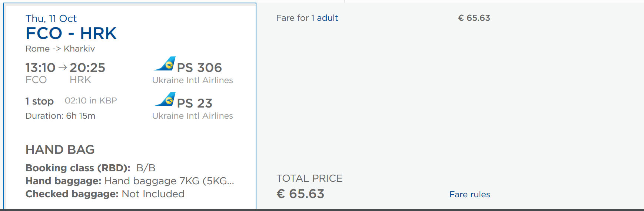
Task: Select the FCO - HRK route heading
Action: (71, 33)
